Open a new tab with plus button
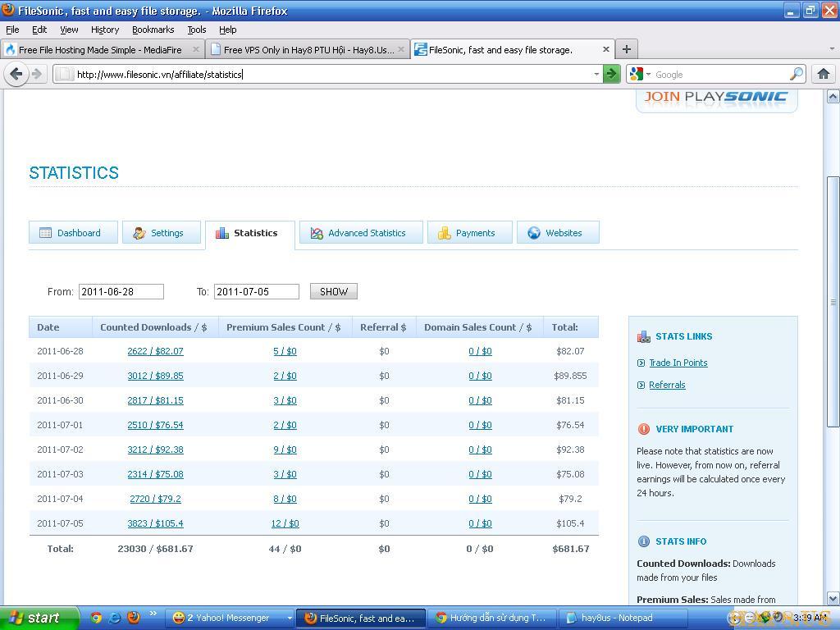 [626, 49]
